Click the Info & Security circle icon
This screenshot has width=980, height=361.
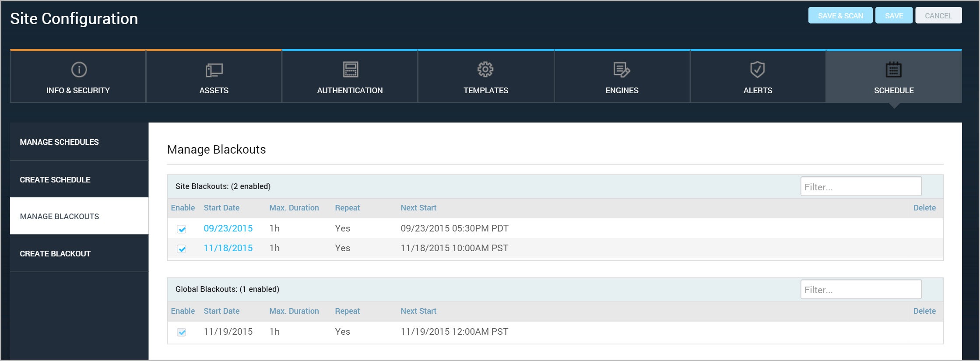79,70
